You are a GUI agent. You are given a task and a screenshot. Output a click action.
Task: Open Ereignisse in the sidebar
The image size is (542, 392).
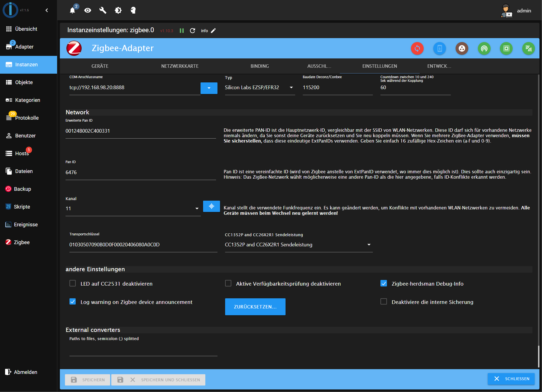(29, 224)
